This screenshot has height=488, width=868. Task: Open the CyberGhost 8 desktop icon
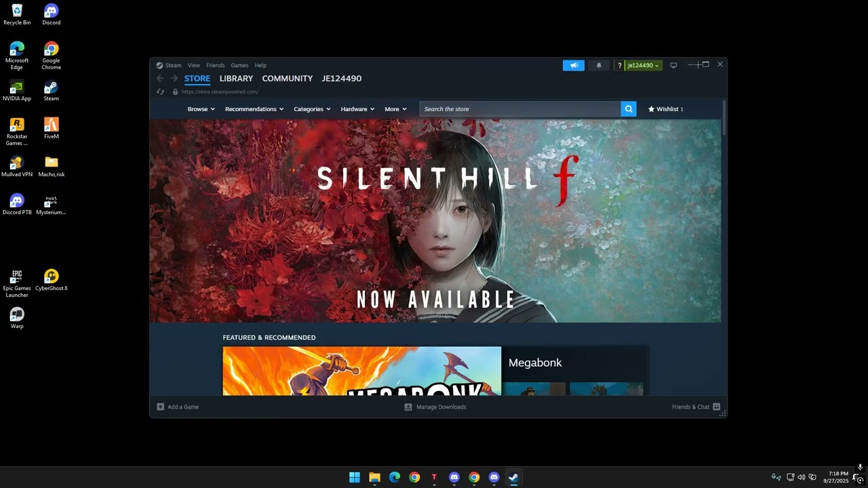[x=51, y=280]
